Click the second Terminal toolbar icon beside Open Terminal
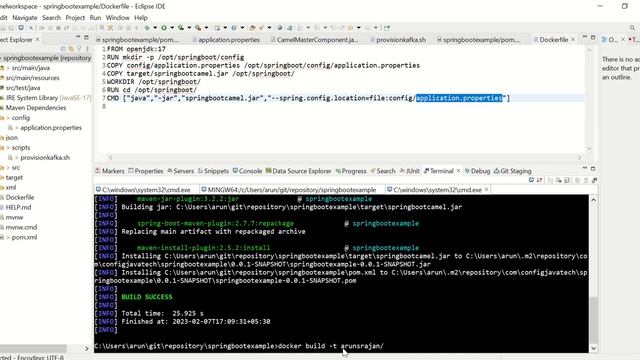The image size is (640, 360). tap(539, 180)
